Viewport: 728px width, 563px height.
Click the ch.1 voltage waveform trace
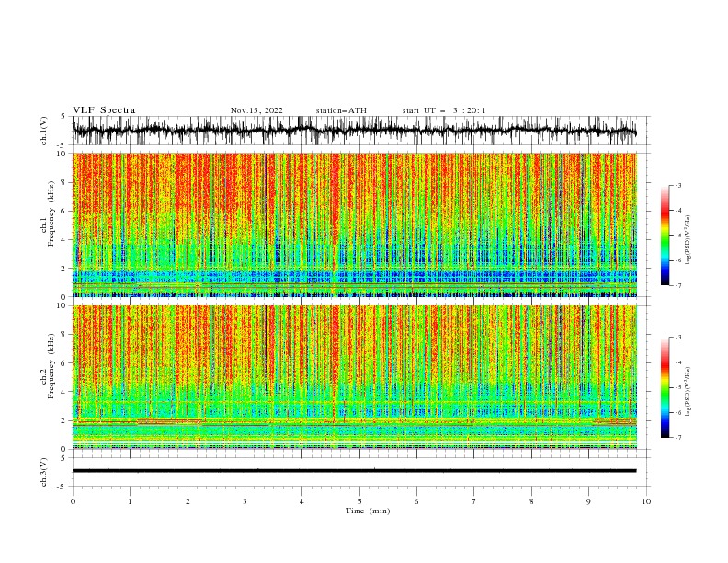pyautogui.click(x=354, y=131)
